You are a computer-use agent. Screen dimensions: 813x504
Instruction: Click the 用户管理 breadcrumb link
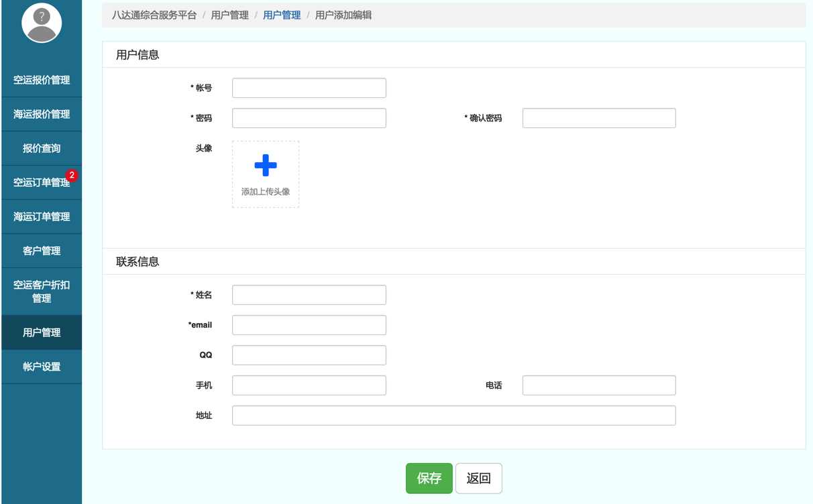coord(282,15)
